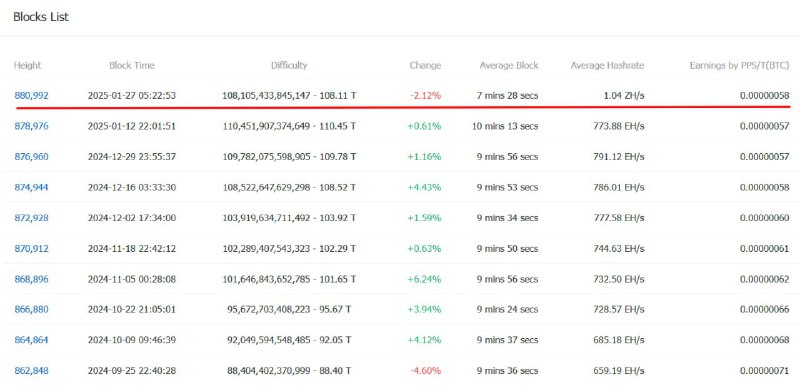
Task: Select difficulty value 102.29 T
Action: pyautogui.click(x=338, y=248)
